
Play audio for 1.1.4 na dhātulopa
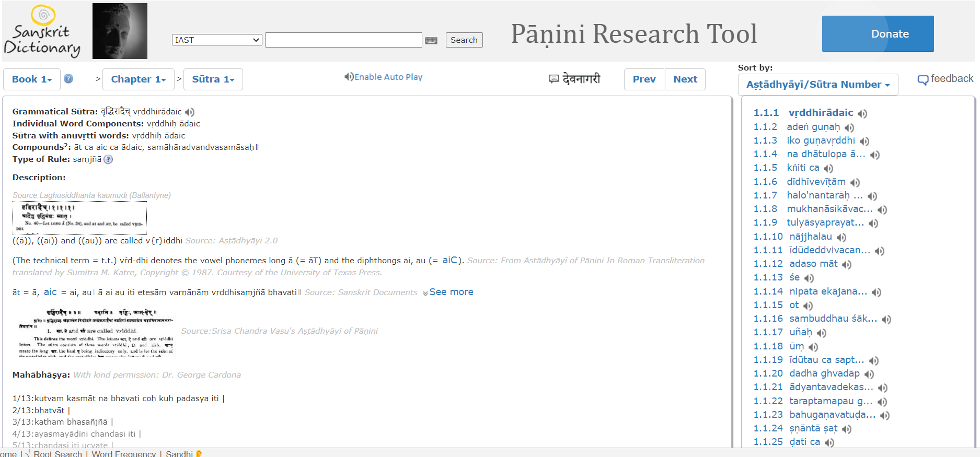(875, 155)
